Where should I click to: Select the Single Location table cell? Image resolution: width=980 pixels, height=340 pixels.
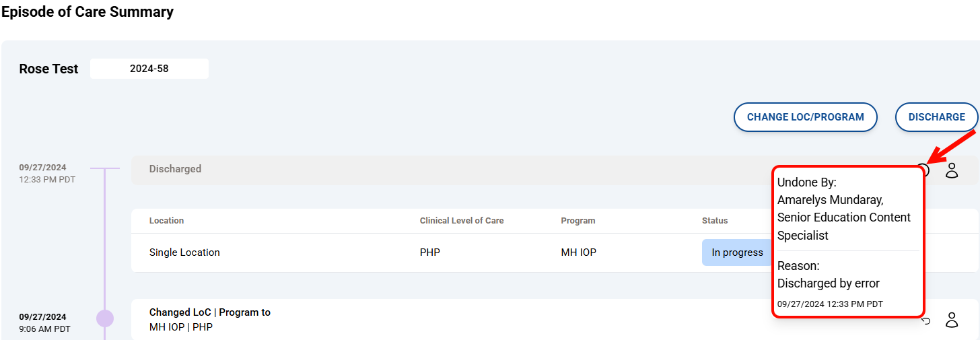coord(184,252)
